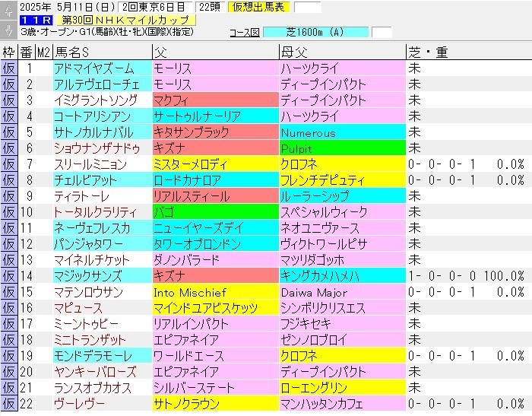Viewport: 532px width, 416px height.
Task: Click the 2回東京6日目 meeting label
Action: 155,7
